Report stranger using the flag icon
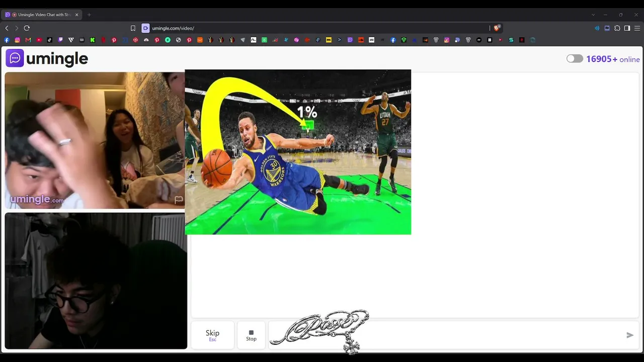The width and height of the screenshot is (644, 362). point(179,200)
